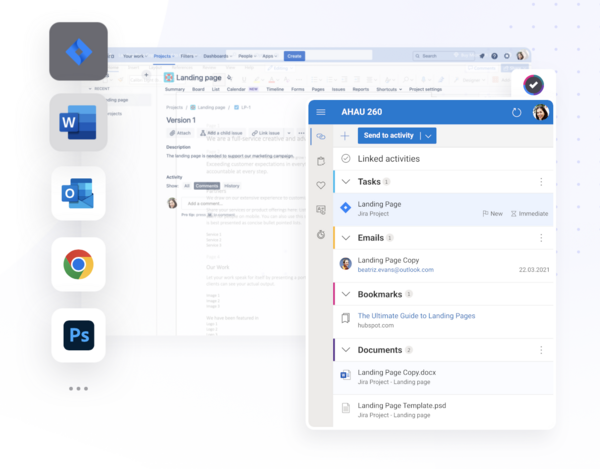Click the heart favorites sidebar icon
Screen dimensions: 600x469
(320, 185)
